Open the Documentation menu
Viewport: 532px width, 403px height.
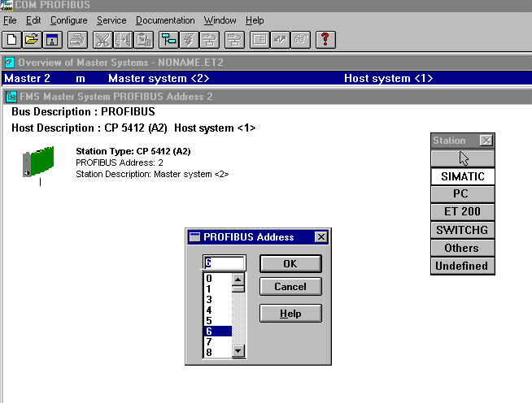tap(165, 20)
